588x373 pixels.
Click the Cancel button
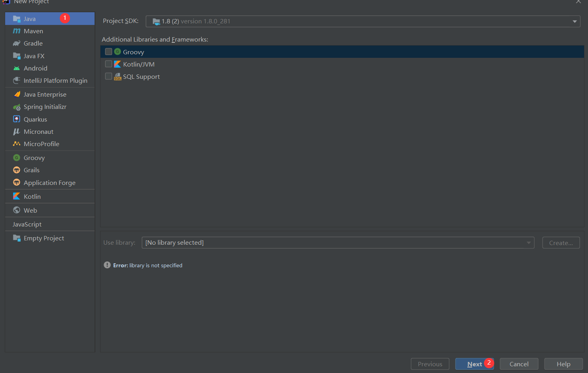pos(519,364)
